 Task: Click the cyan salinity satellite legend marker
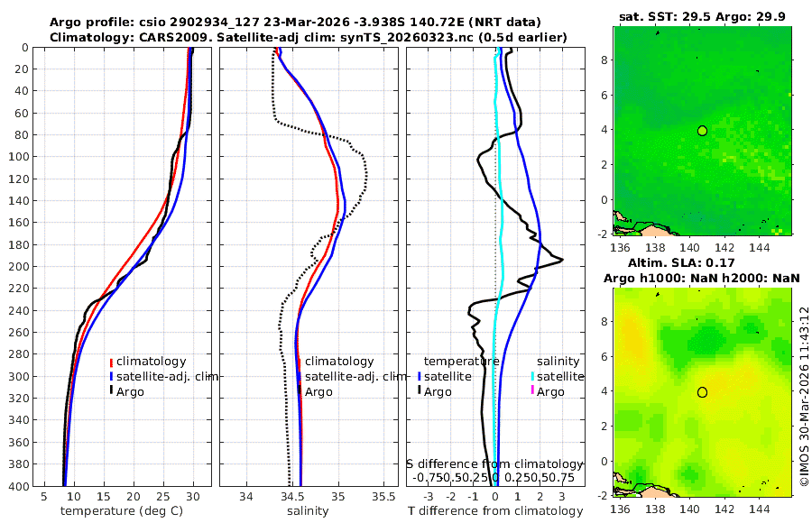click(532, 376)
